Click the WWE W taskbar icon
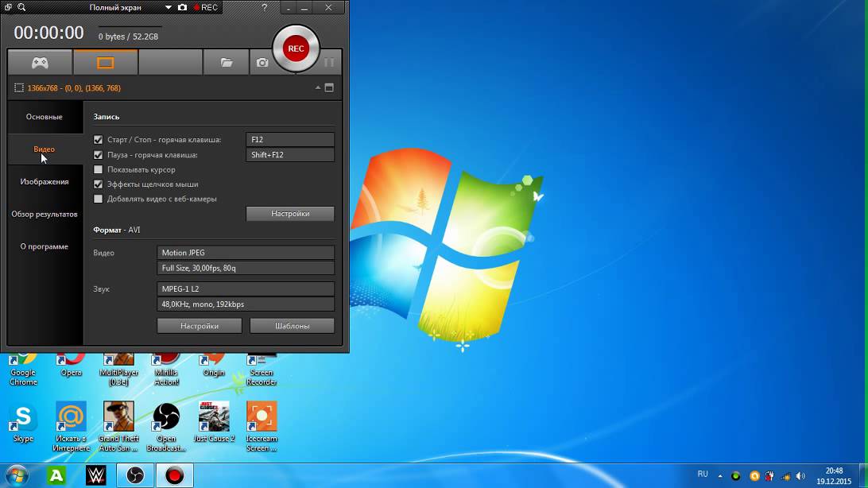Screen dimensions: 868x488 coord(95,476)
